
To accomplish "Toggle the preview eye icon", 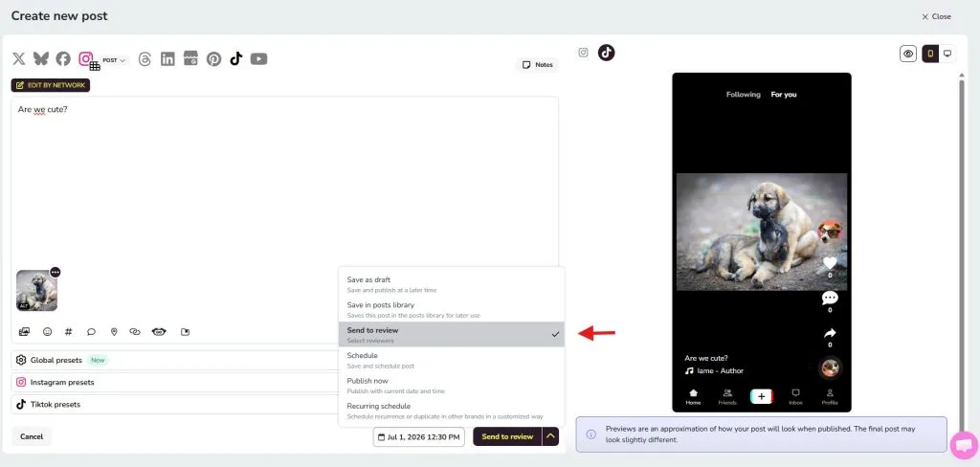I will click(908, 54).
